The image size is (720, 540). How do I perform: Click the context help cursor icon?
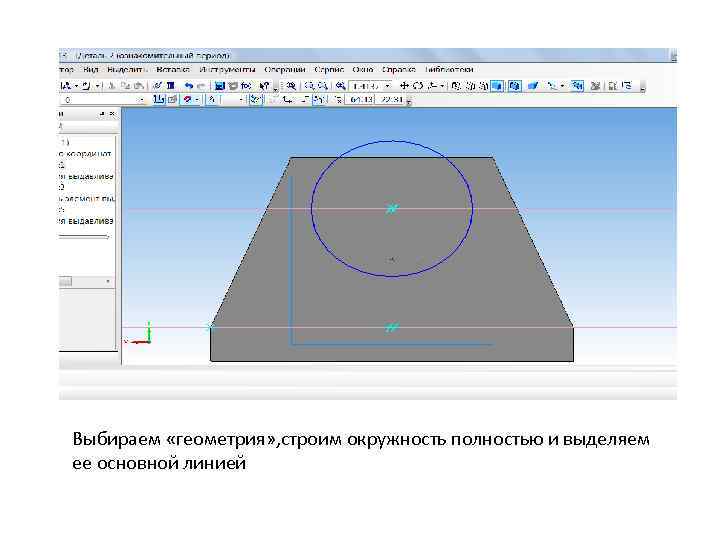point(264,86)
